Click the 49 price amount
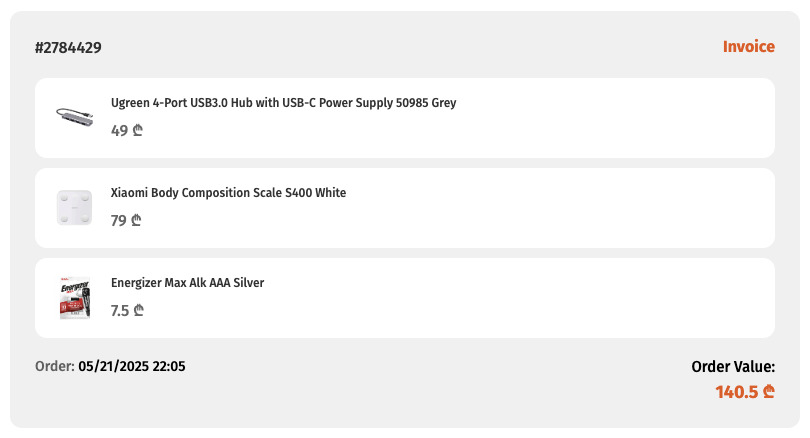810x438 pixels. pos(119,131)
